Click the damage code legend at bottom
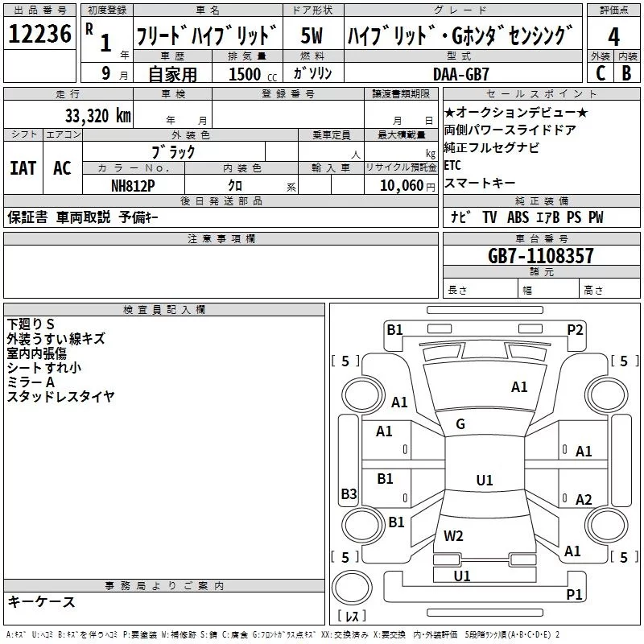This screenshot has width=644, height=644. coord(283,634)
